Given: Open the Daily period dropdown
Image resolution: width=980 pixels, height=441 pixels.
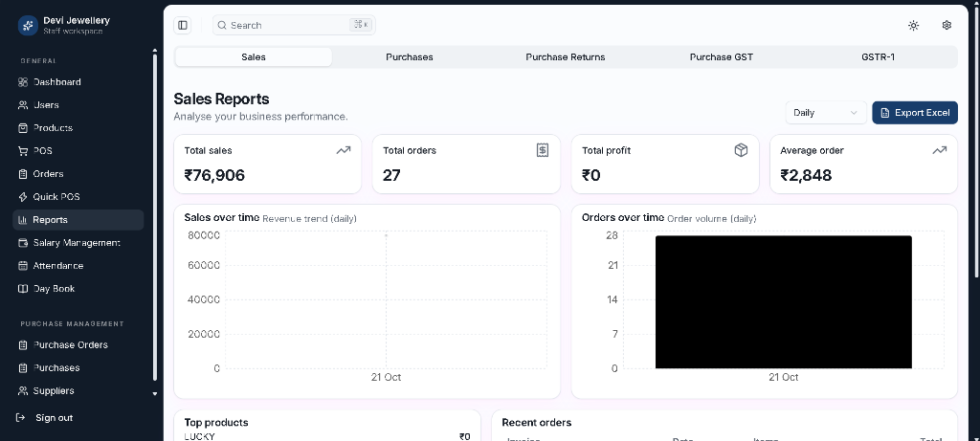Looking at the screenshot, I should (826, 113).
